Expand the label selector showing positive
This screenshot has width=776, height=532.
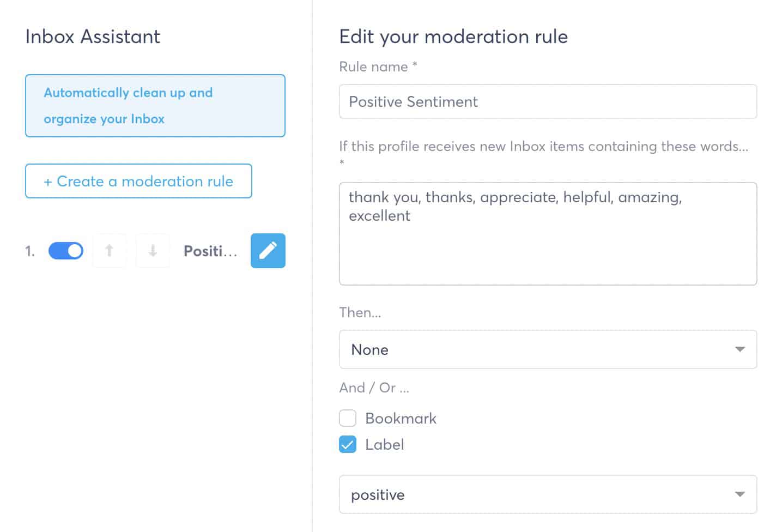(x=547, y=494)
